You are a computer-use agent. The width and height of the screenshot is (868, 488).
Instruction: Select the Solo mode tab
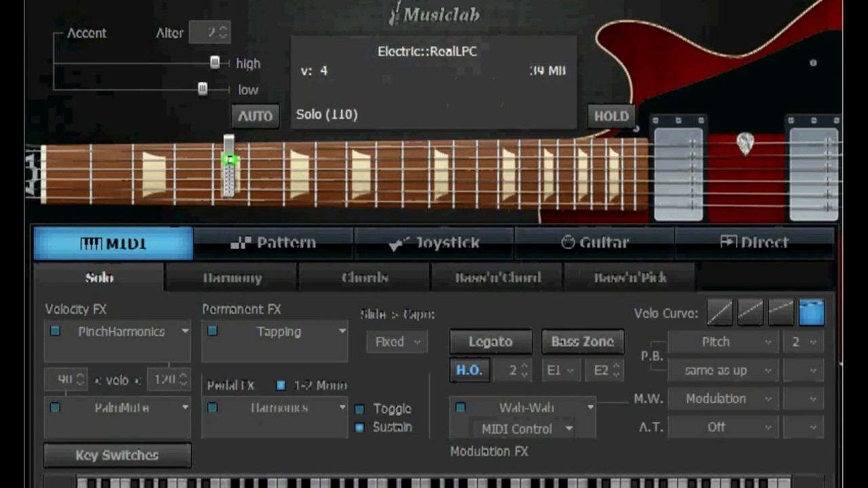point(99,278)
